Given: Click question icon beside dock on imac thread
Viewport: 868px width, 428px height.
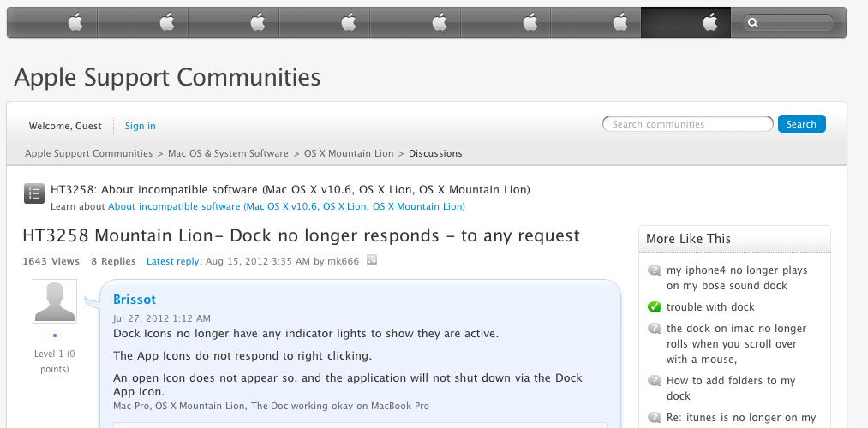Looking at the screenshot, I should coord(655,330).
